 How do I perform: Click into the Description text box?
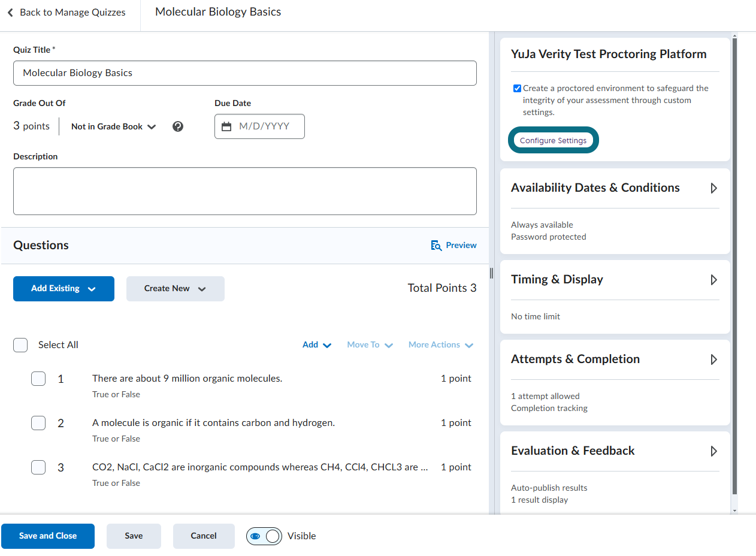click(245, 191)
